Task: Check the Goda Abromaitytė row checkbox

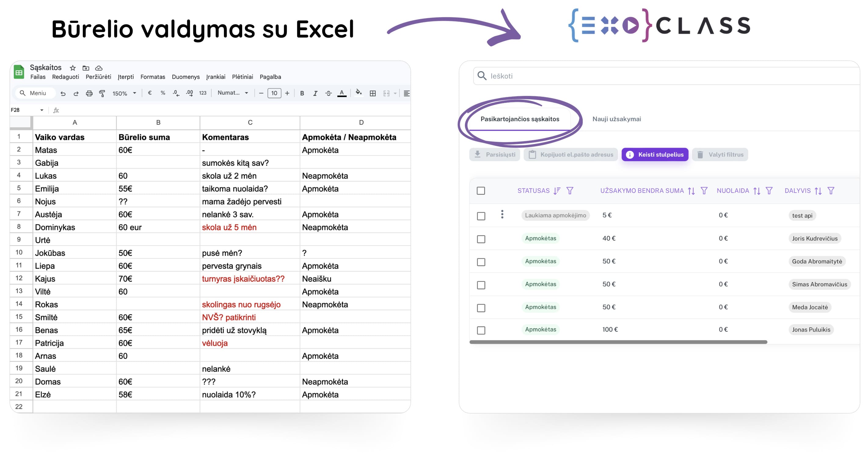Action: click(x=481, y=262)
